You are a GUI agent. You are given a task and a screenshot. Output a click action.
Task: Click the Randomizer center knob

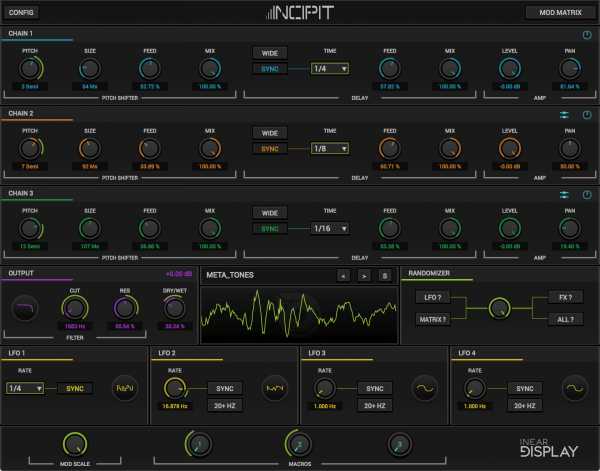pyautogui.click(x=499, y=308)
